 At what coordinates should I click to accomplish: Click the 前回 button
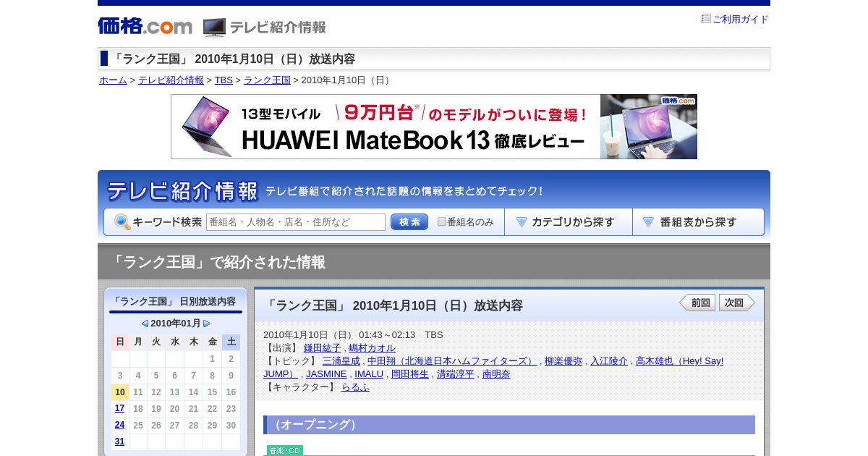tap(697, 303)
